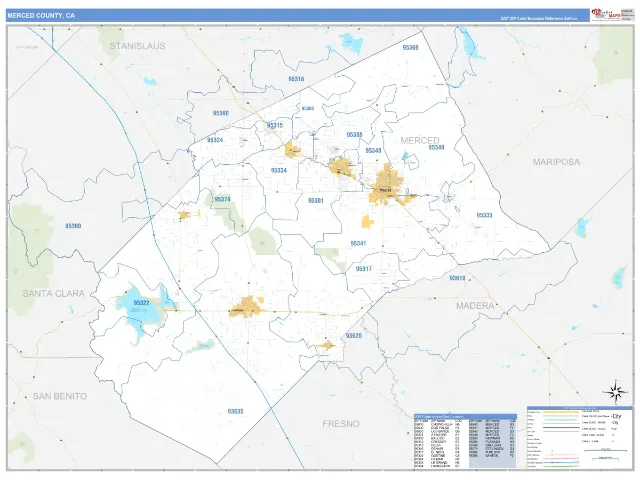
Task: Click the map legend header bar
Action: 579,408
